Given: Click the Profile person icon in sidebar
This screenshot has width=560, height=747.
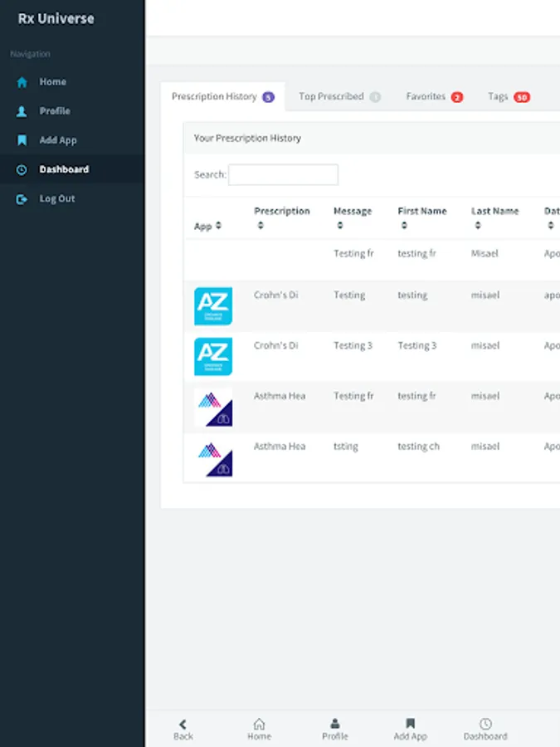Looking at the screenshot, I should pyautogui.click(x=22, y=111).
